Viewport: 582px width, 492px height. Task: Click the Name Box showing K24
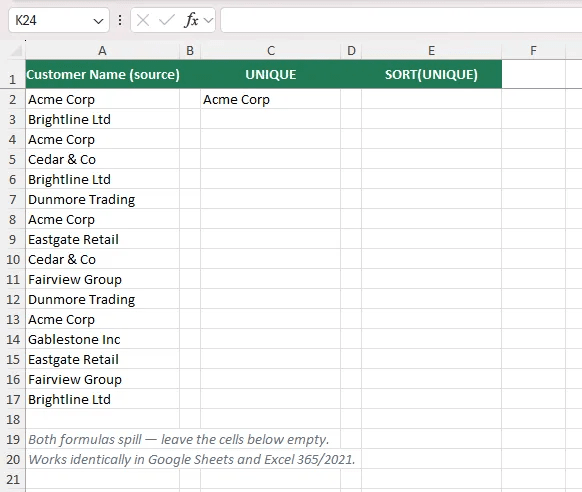tap(59, 20)
